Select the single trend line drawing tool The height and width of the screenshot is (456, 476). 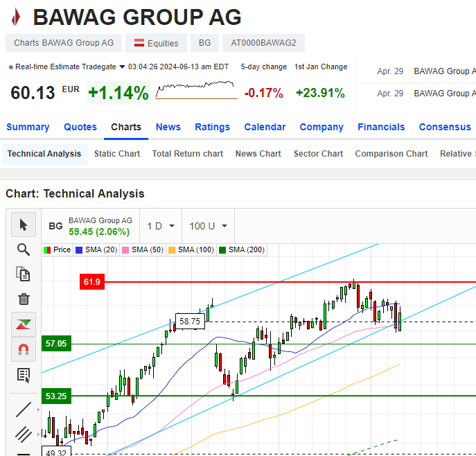click(x=24, y=409)
